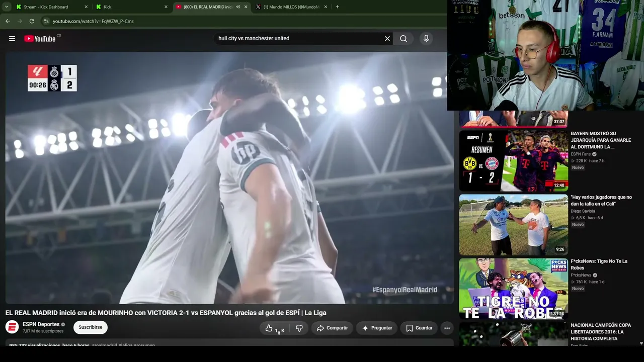Go back to the previous page
This screenshot has width=644, height=362.
8,21
